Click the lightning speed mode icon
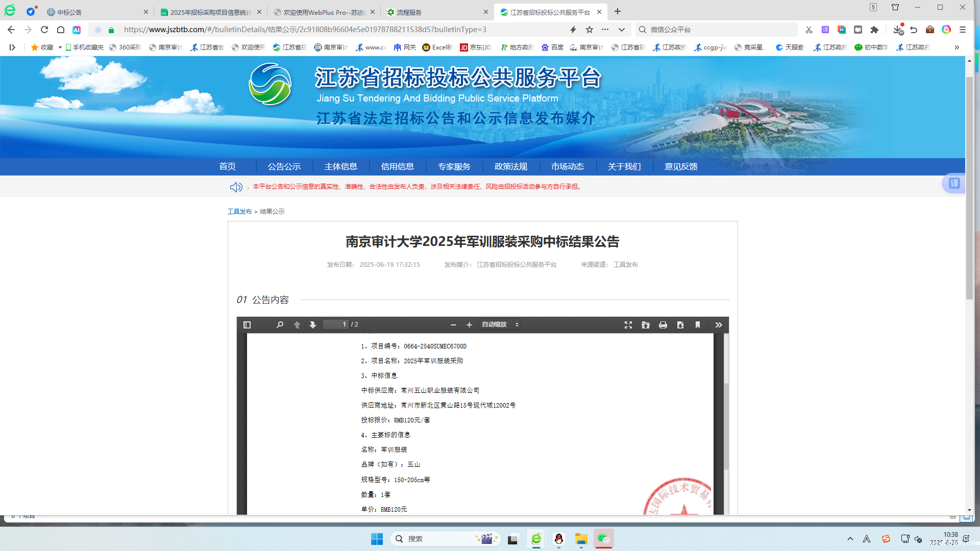 click(x=573, y=30)
